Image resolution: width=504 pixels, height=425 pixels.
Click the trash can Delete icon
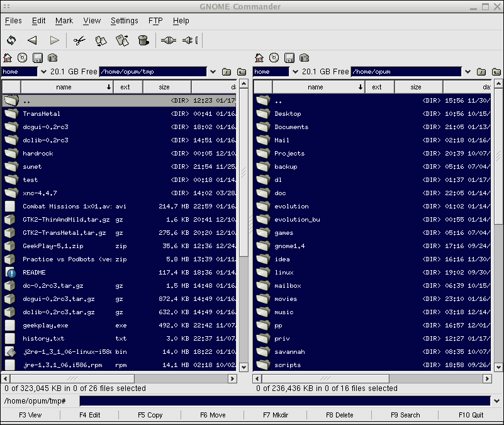(143, 40)
